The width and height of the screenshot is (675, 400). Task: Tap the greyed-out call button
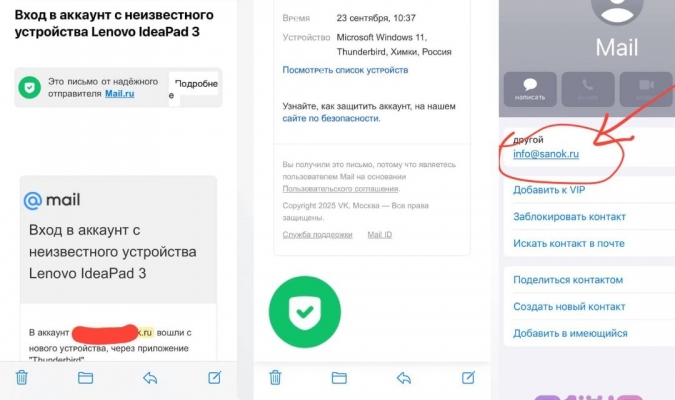[x=588, y=89]
